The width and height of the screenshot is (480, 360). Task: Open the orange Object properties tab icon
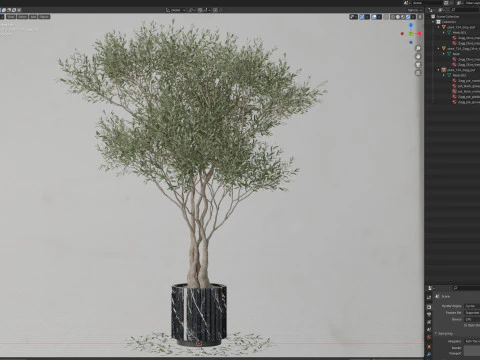[x=429, y=347]
